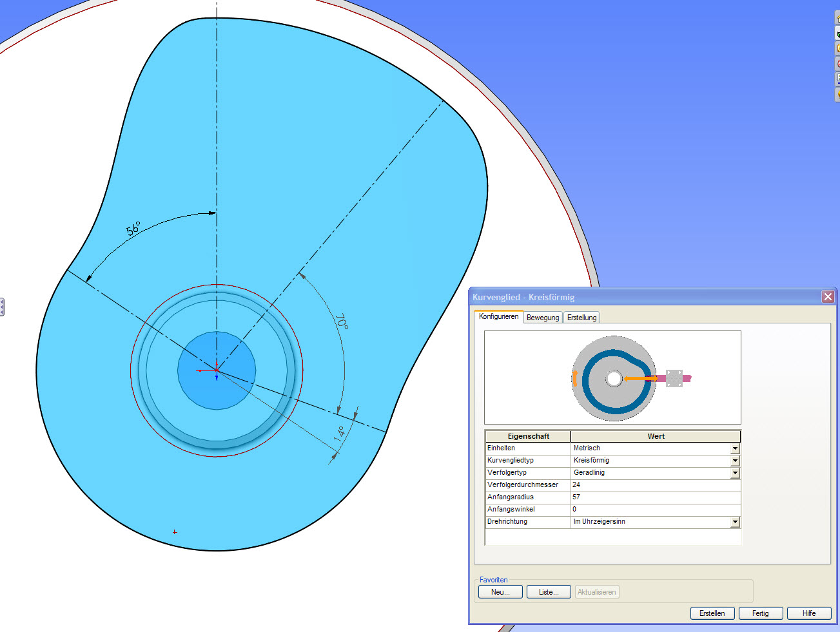Expand the Drehrichtung dropdown arrow
The height and width of the screenshot is (632, 840).
pyautogui.click(x=735, y=522)
